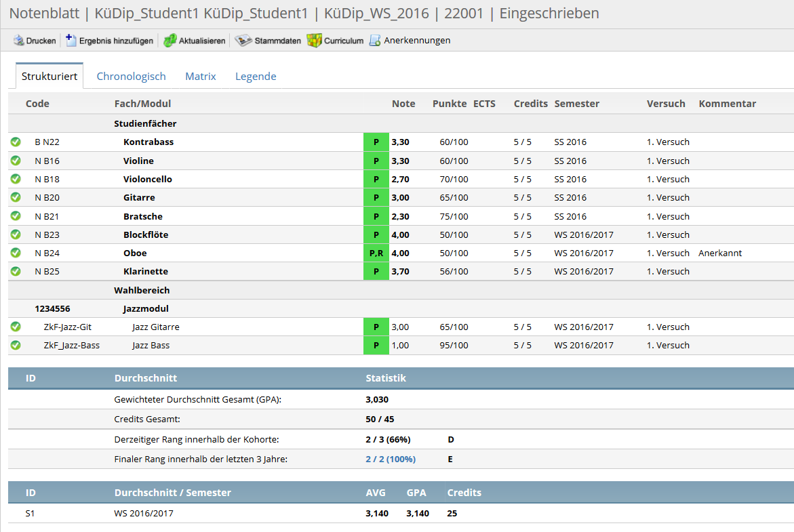This screenshot has height=532, width=794.
Task: Click the Semester column header
Action: 577,104
